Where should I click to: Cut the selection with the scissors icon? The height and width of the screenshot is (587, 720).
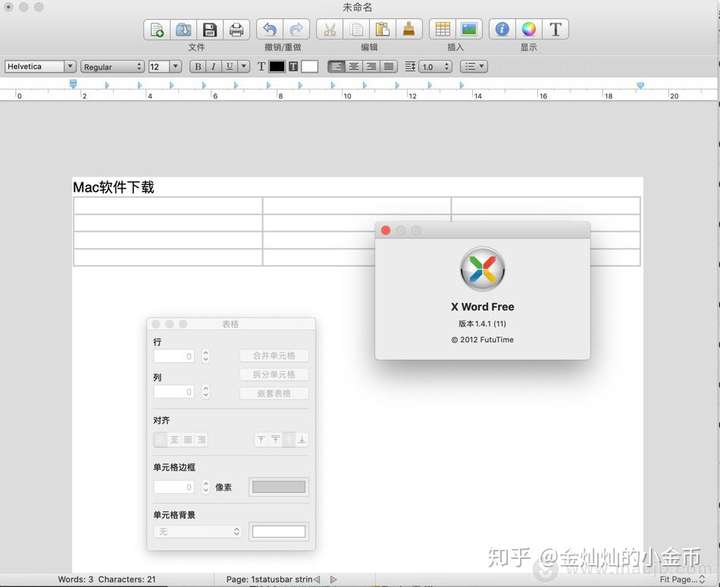click(x=329, y=29)
